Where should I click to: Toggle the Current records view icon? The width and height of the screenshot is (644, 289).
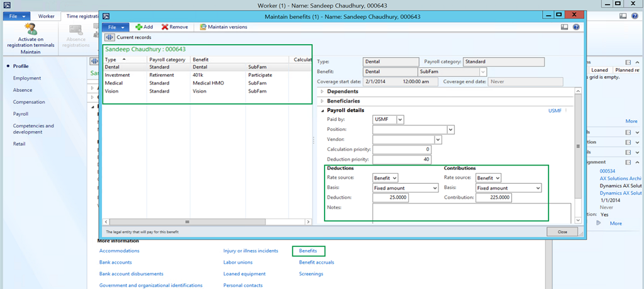108,38
